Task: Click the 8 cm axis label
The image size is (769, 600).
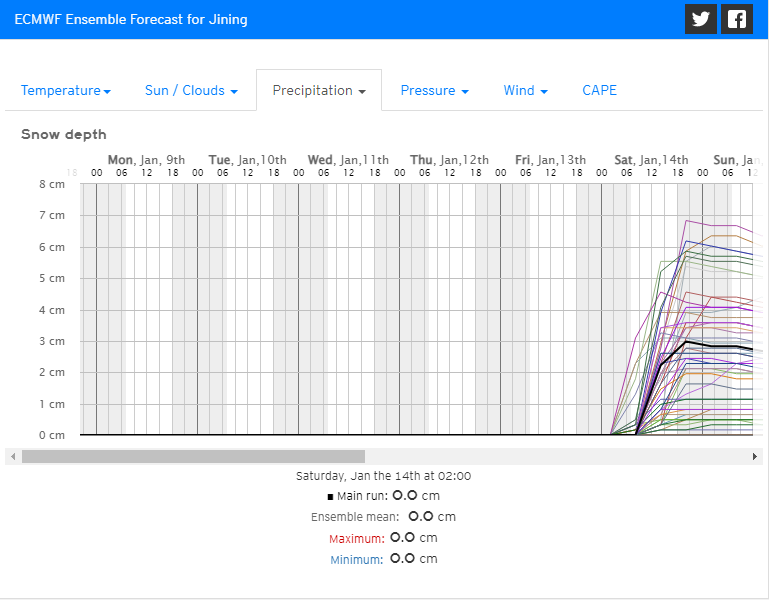Action: pyautogui.click(x=52, y=184)
